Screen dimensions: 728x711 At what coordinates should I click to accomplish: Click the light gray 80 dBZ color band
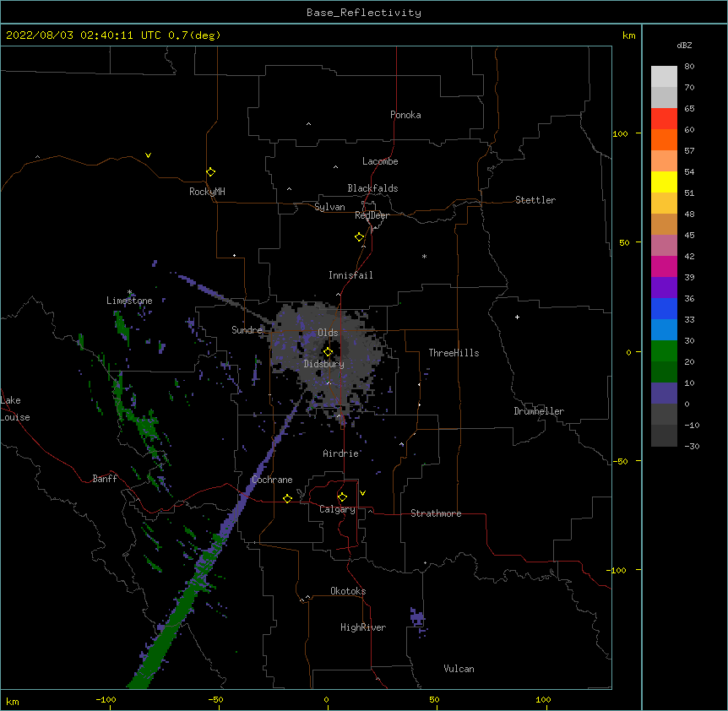[x=664, y=77]
